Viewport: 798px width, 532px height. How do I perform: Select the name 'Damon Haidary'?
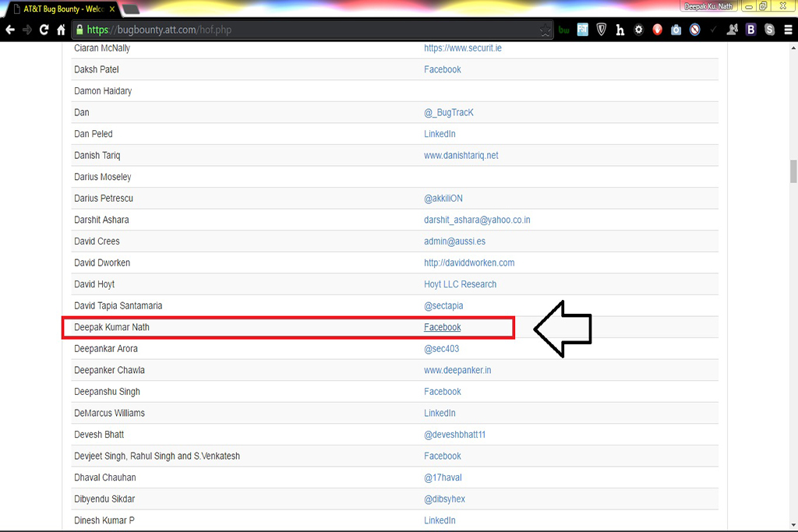103,91
